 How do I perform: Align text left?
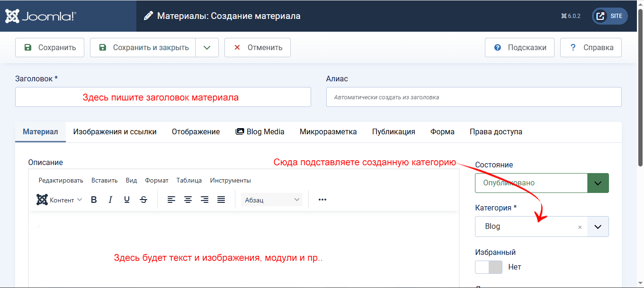pyautogui.click(x=171, y=200)
